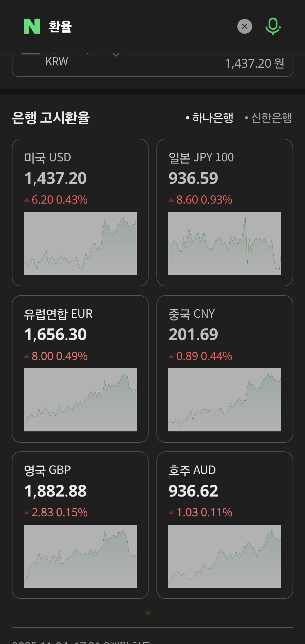Click the GBP trend chart thumbnail
The width and height of the screenshot is (305, 644).
(x=80, y=556)
